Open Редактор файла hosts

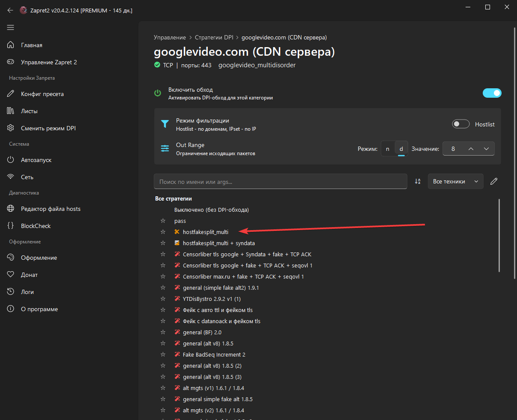click(51, 209)
